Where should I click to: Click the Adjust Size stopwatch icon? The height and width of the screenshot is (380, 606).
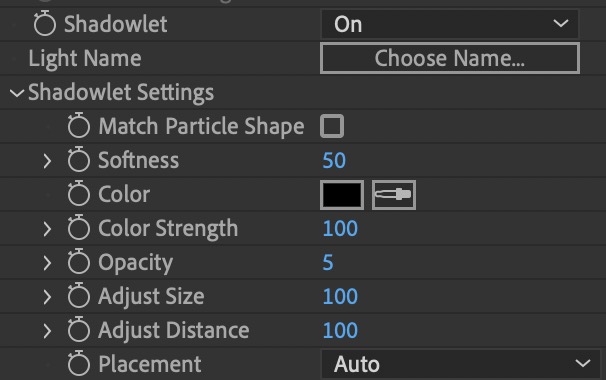coord(79,296)
